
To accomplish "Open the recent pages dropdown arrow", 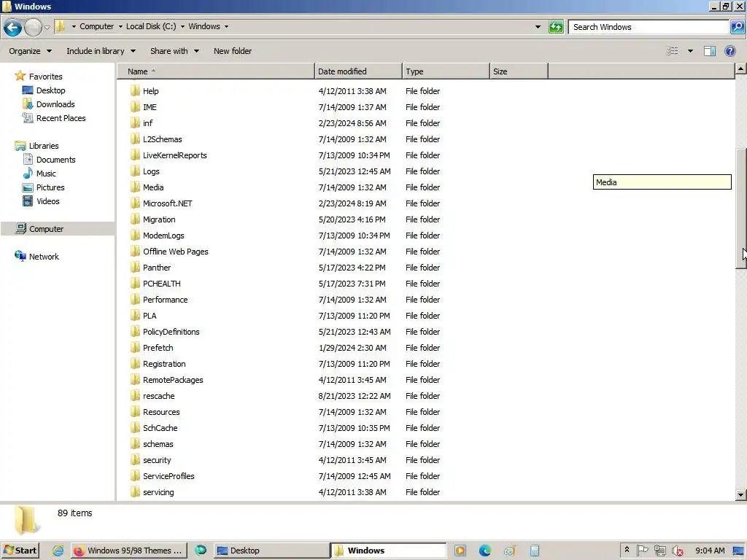I will pyautogui.click(x=47, y=27).
